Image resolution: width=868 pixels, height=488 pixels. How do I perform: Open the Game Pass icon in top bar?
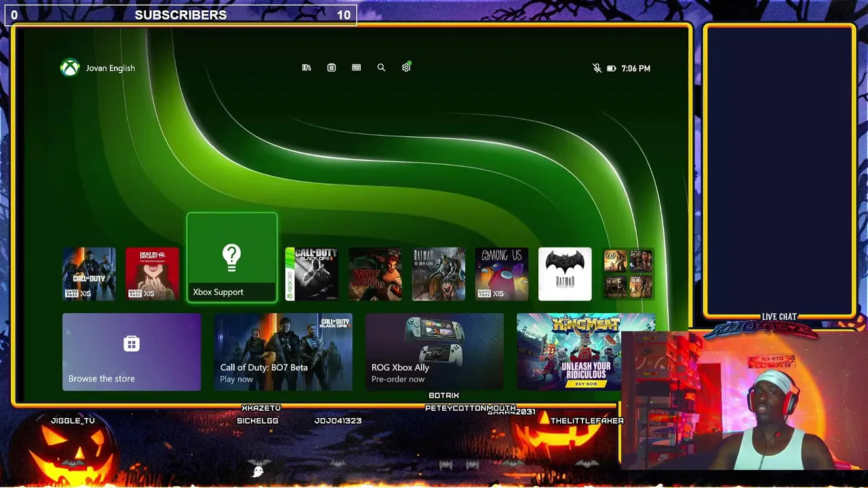(357, 68)
